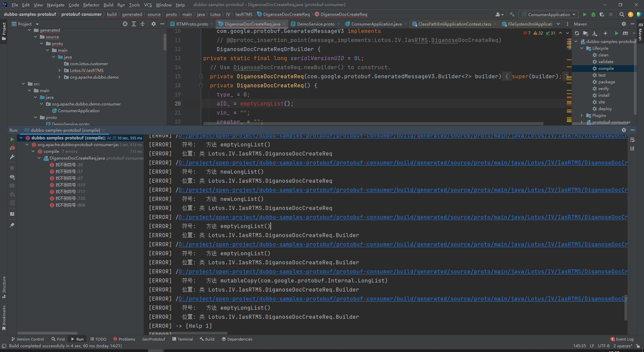Debug ConsumerApplication with the bug icon
This screenshot has height=352, width=644.
tap(593, 14)
